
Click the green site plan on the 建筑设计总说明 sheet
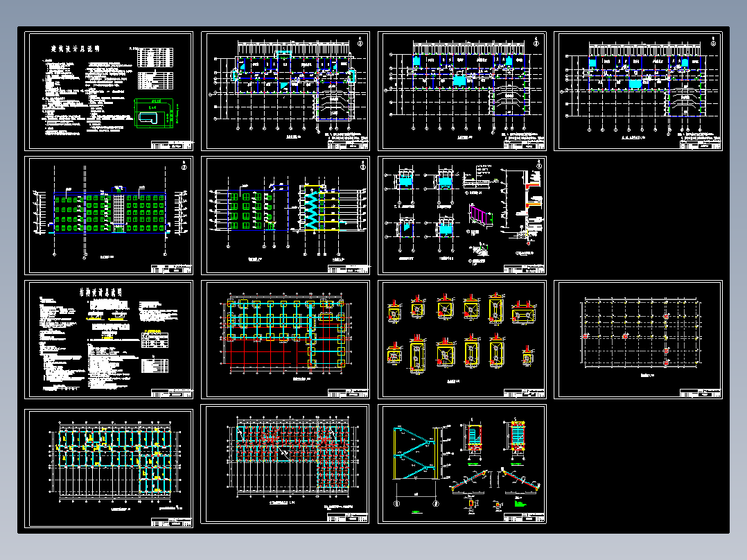[157, 114]
